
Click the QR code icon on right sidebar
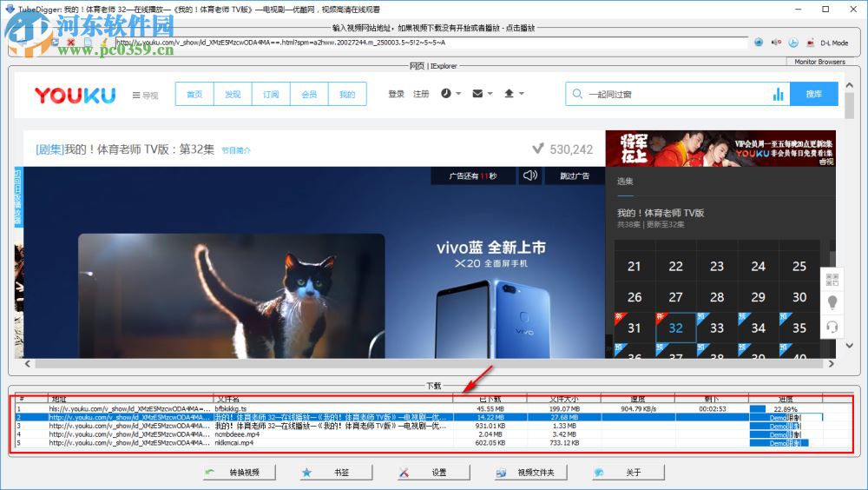(x=832, y=280)
